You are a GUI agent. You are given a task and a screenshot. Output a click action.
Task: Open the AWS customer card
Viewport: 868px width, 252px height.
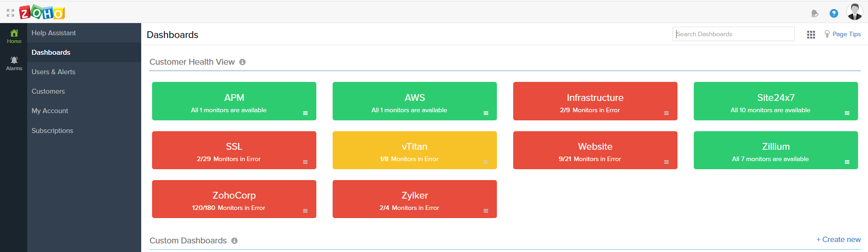pyautogui.click(x=415, y=101)
